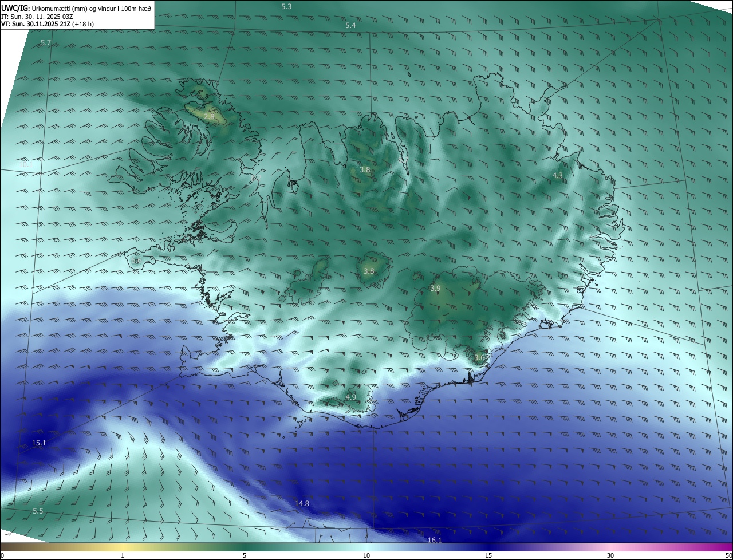Click the 3.9 value on Vatnajökull glacier
This screenshot has width=733, height=560.
pyautogui.click(x=435, y=288)
